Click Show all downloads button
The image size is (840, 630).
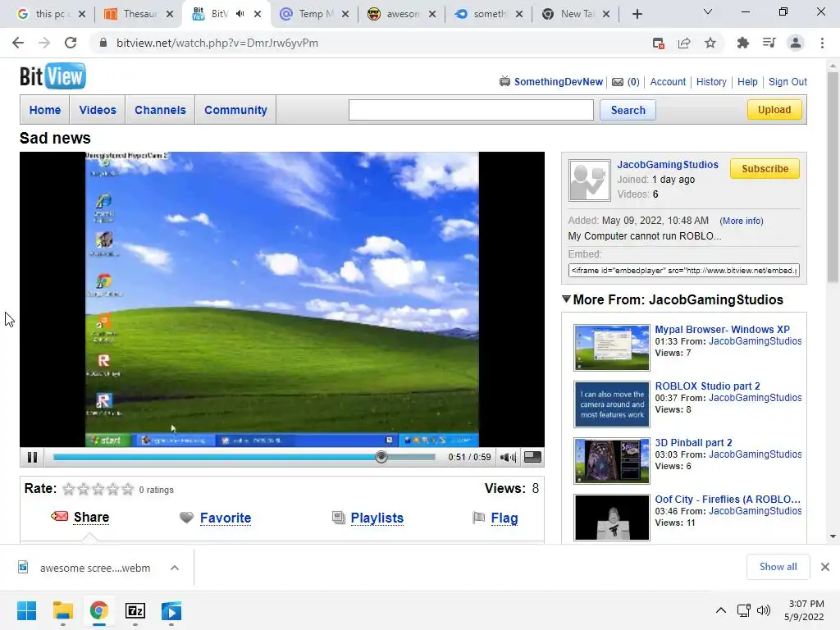pyautogui.click(x=778, y=567)
